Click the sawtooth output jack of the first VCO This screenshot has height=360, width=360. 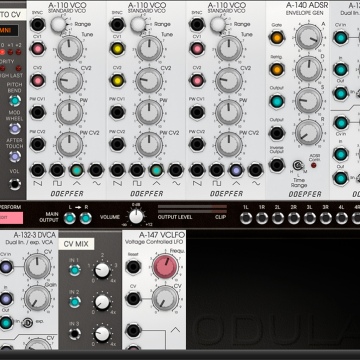pos(37,170)
